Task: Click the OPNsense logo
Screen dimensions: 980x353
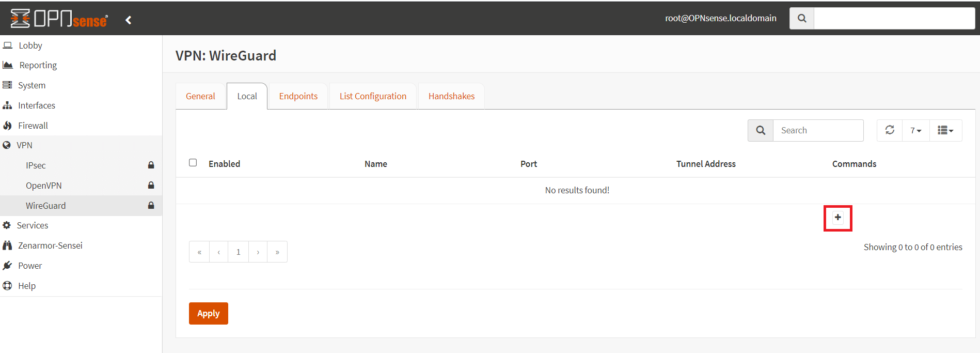Action: coord(59,19)
